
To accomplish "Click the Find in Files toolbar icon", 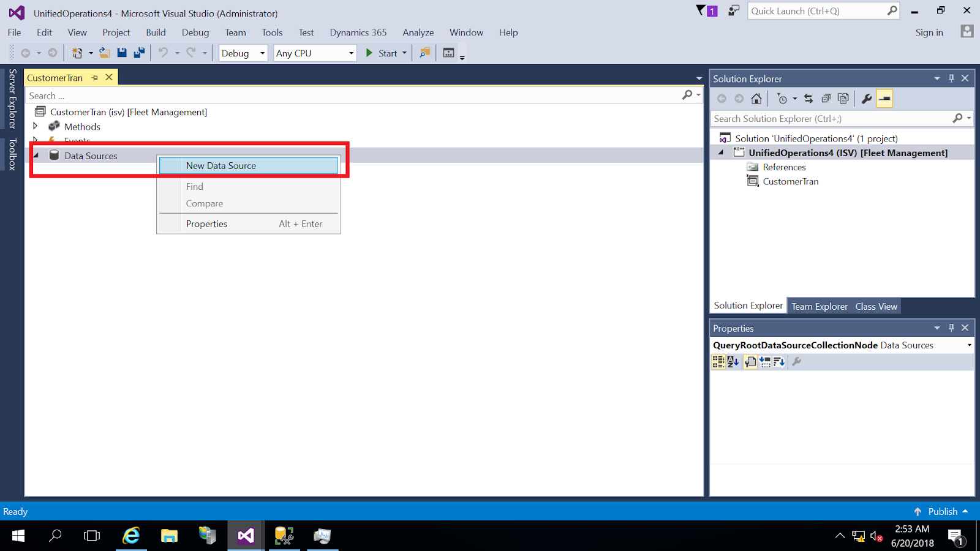I will point(424,53).
